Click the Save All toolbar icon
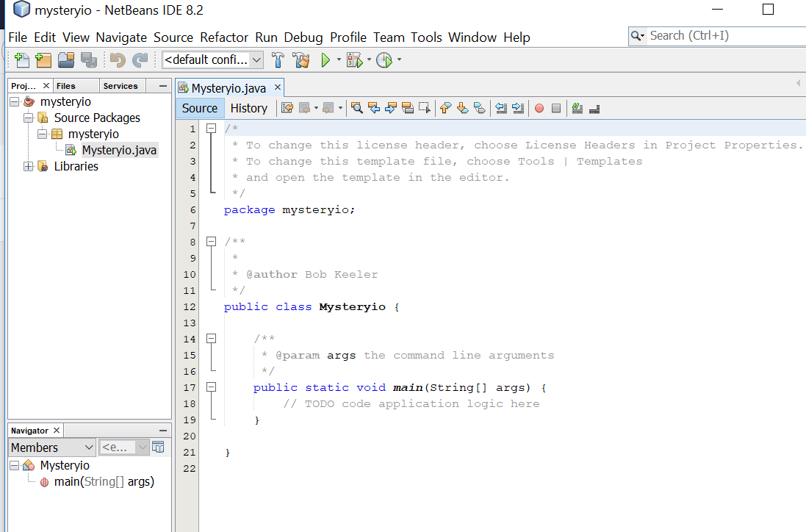Image resolution: width=806 pixels, height=532 pixels. [88, 60]
